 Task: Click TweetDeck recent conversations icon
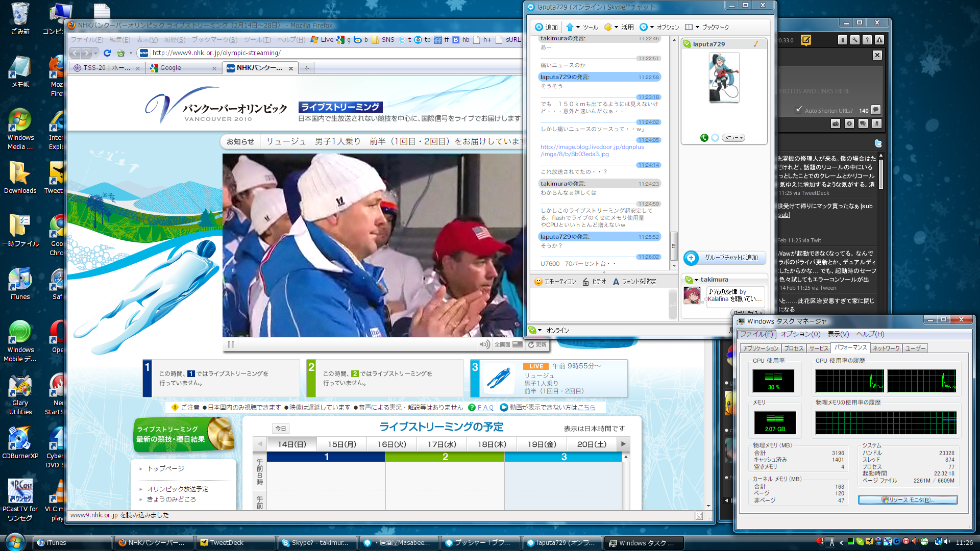coord(863,123)
